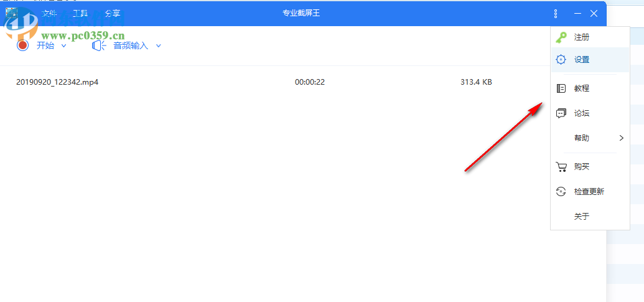
Task: Click the 开始 record button label
Action: pos(45,45)
